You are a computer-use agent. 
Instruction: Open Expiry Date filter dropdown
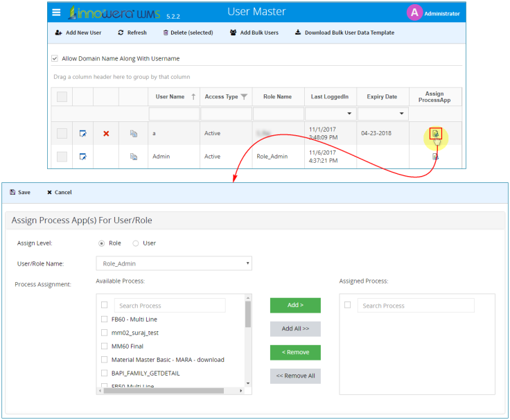[402, 114]
